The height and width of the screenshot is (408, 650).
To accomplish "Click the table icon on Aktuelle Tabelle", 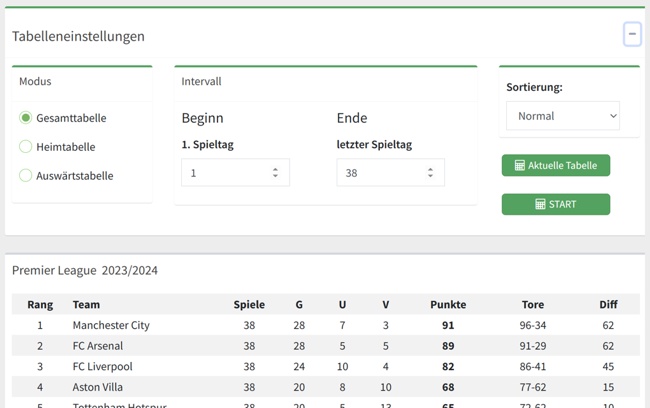I will 520,165.
